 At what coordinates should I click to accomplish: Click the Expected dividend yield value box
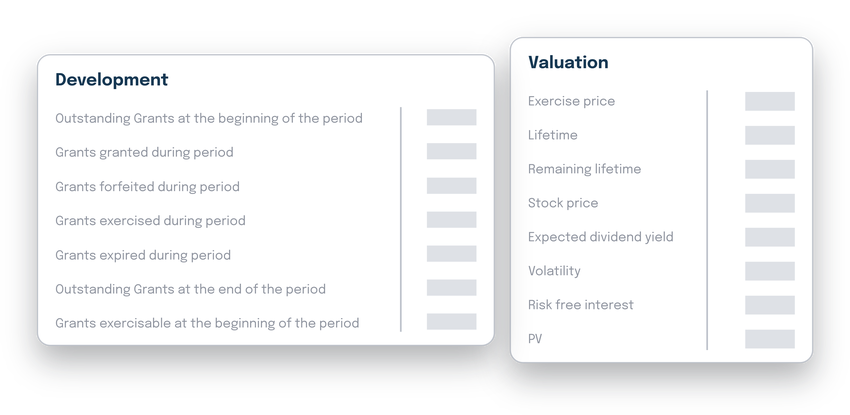pyautogui.click(x=769, y=237)
